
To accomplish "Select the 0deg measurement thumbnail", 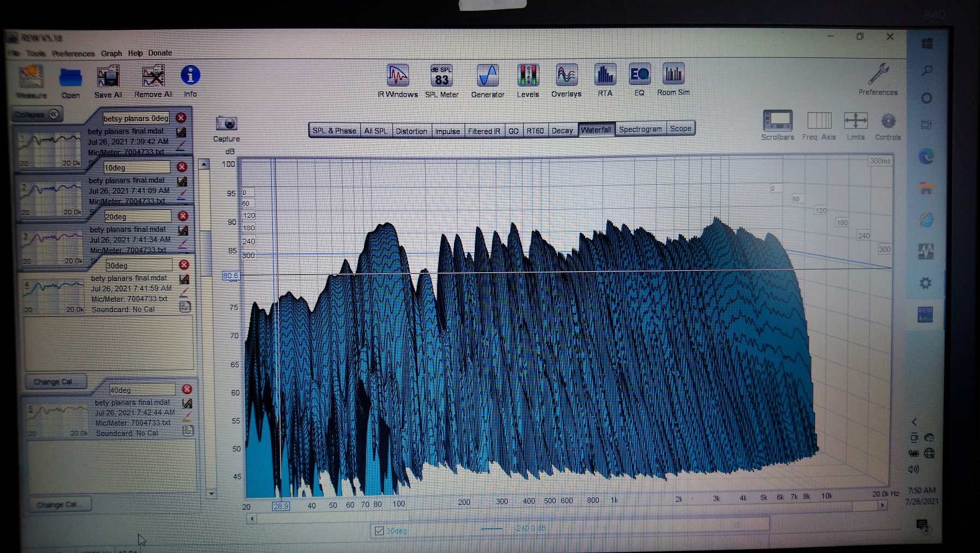I will point(50,149).
